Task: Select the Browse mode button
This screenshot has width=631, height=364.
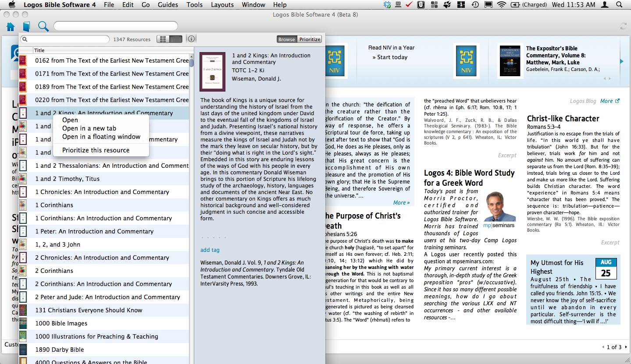Action: pos(287,39)
